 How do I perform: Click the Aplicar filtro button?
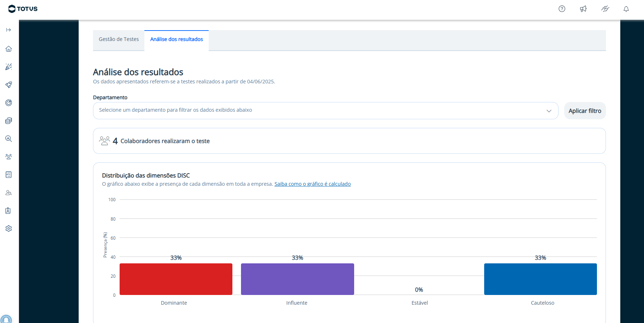tap(585, 111)
